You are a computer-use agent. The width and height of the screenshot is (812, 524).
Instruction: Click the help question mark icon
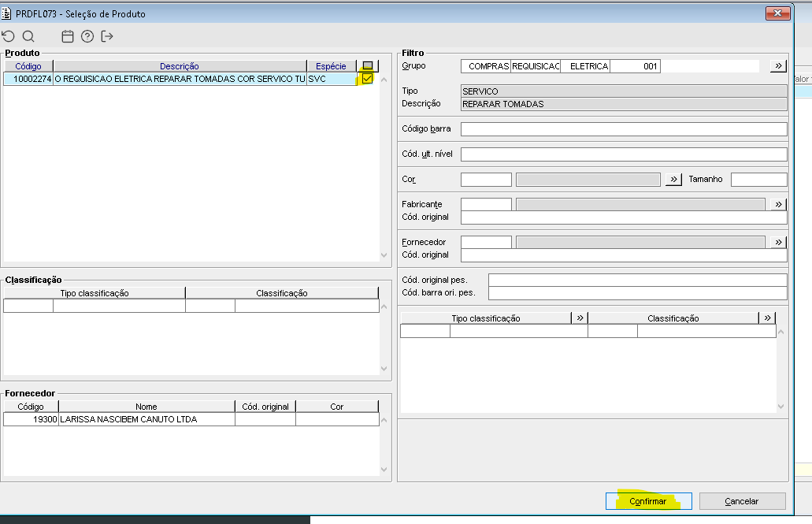click(x=87, y=36)
